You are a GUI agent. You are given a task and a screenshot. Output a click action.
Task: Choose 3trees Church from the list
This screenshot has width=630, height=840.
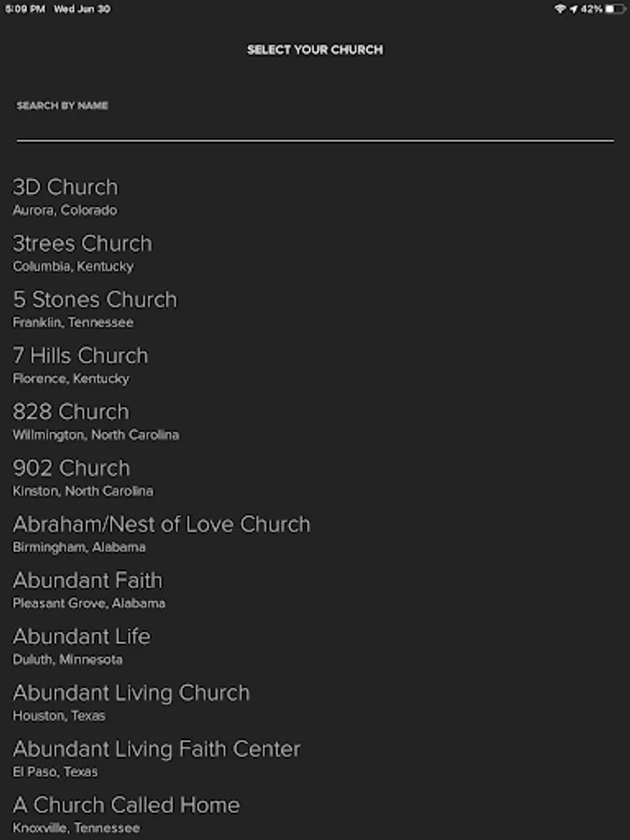coord(82,252)
